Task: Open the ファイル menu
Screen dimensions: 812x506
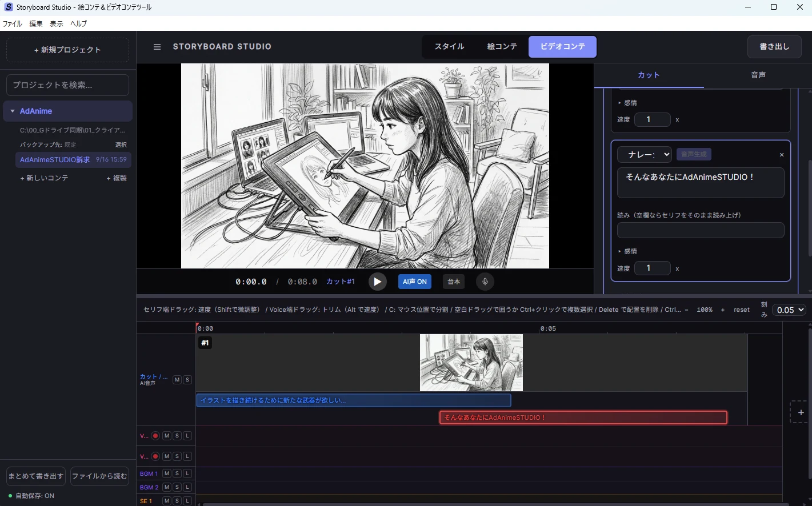Action: (x=13, y=23)
